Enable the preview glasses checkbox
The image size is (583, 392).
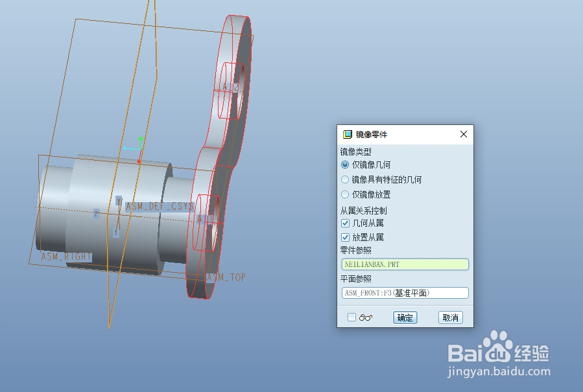coord(351,317)
